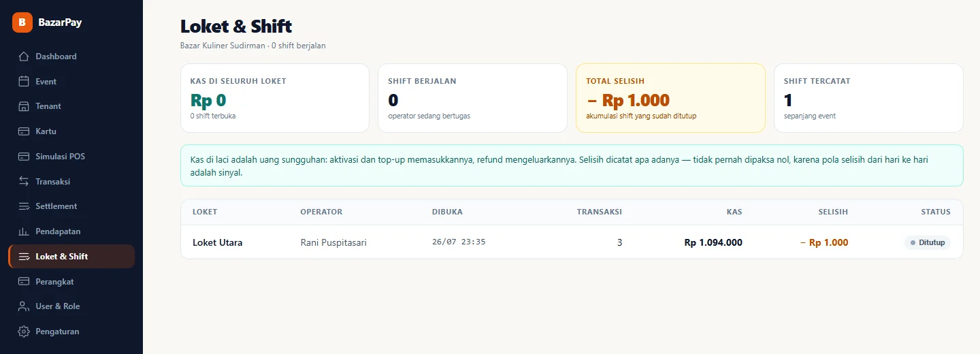The width and height of the screenshot is (980, 354).
Task: Open Simulasi POS
Action: coord(71,157)
